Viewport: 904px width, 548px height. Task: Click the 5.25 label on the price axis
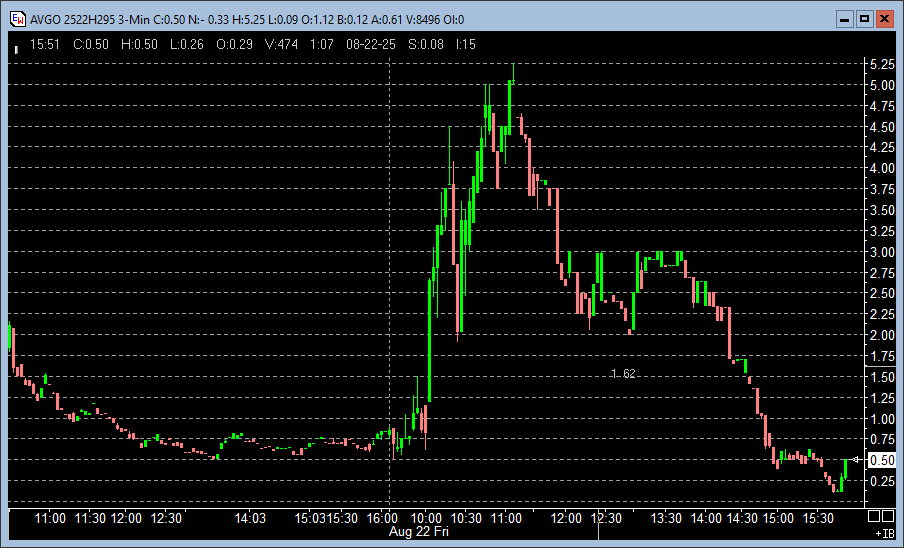pyautogui.click(x=883, y=64)
